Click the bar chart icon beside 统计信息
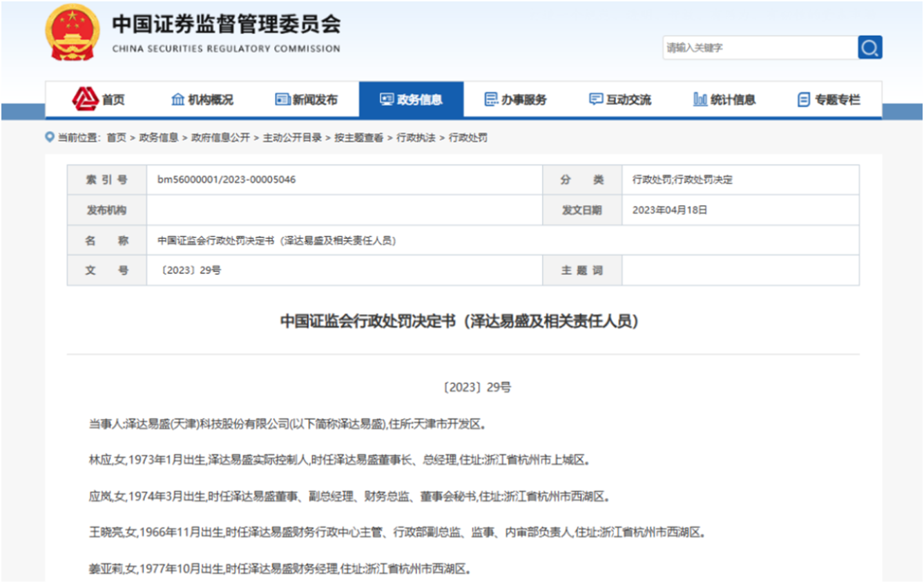924x583 pixels. (700, 99)
